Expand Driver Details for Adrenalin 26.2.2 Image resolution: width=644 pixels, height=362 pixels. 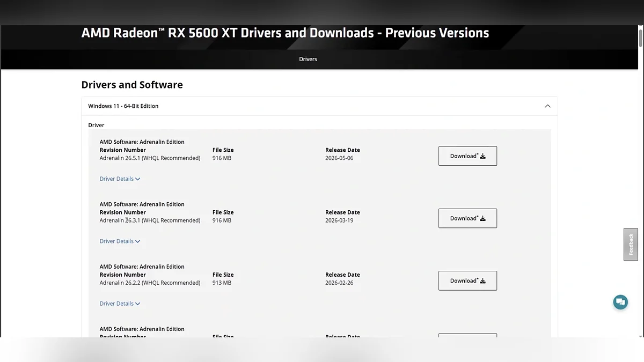point(120,304)
